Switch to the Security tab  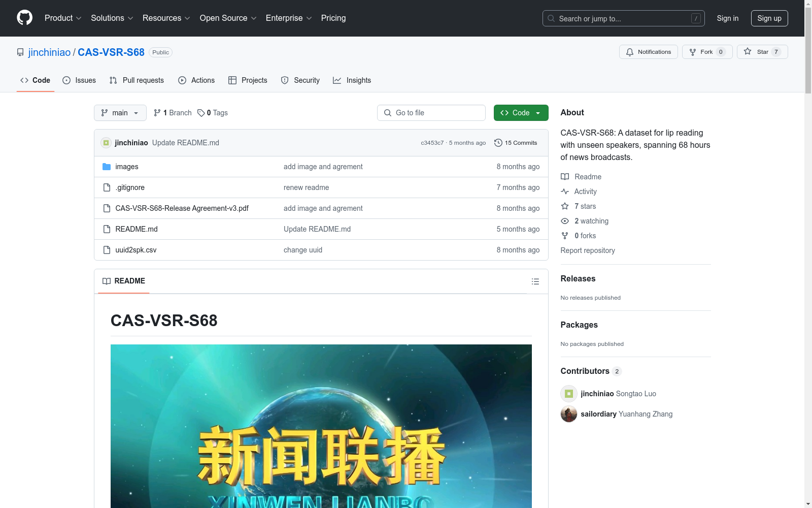(x=300, y=80)
